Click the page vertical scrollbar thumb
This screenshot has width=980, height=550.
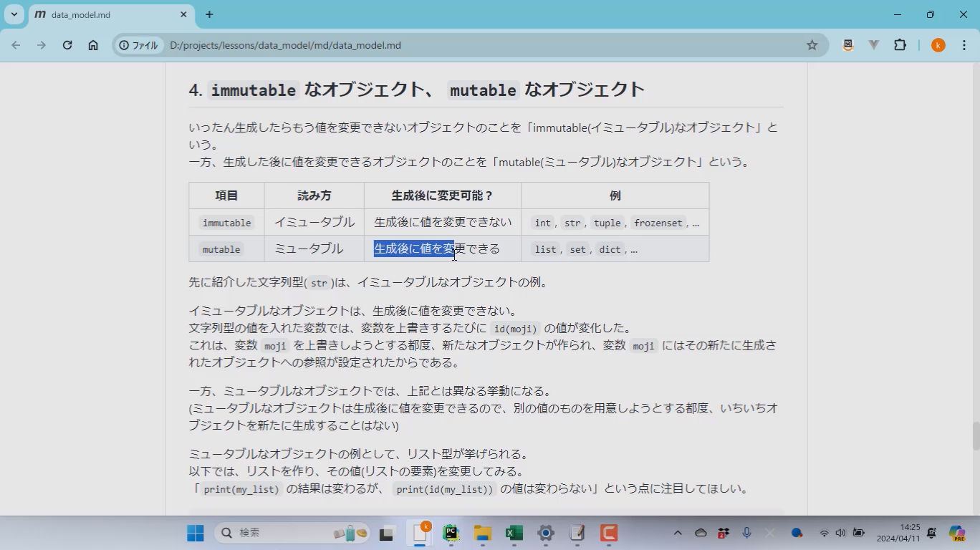click(975, 436)
